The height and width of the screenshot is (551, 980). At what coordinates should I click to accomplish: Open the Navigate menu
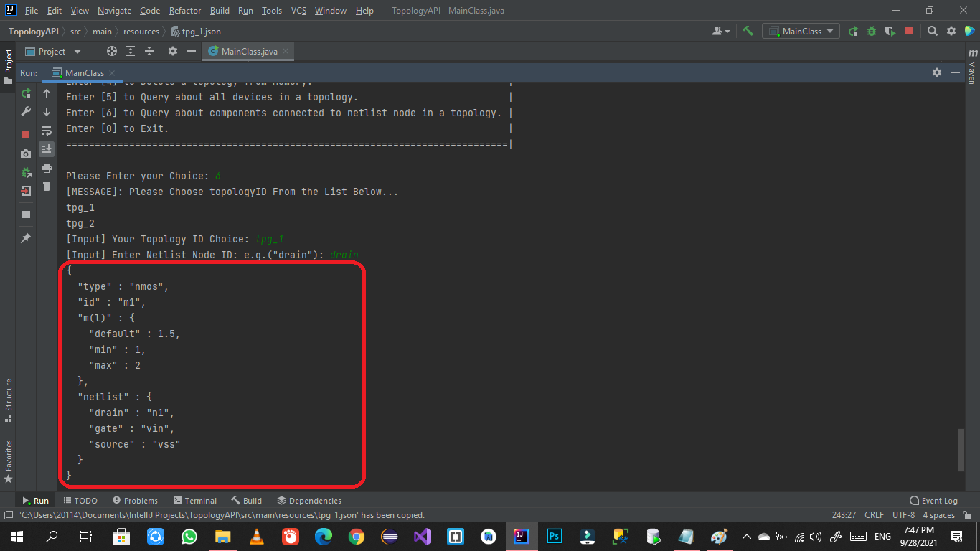[115, 11]
